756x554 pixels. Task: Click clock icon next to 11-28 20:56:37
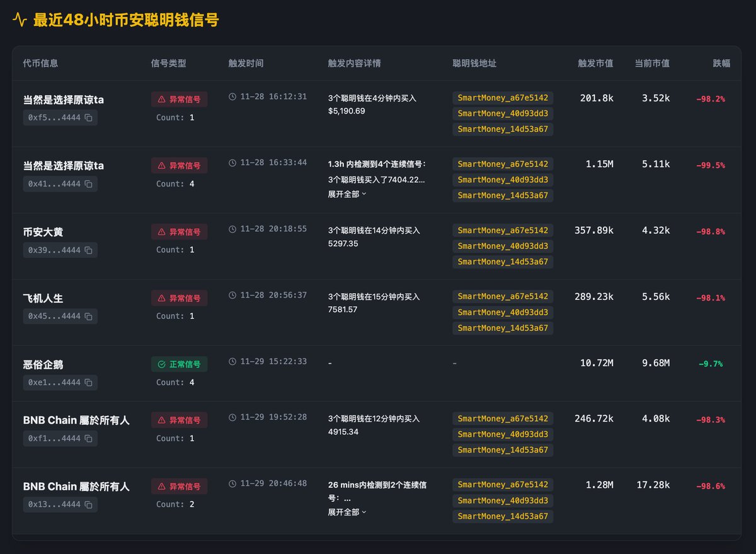click(x=232, y=295)
